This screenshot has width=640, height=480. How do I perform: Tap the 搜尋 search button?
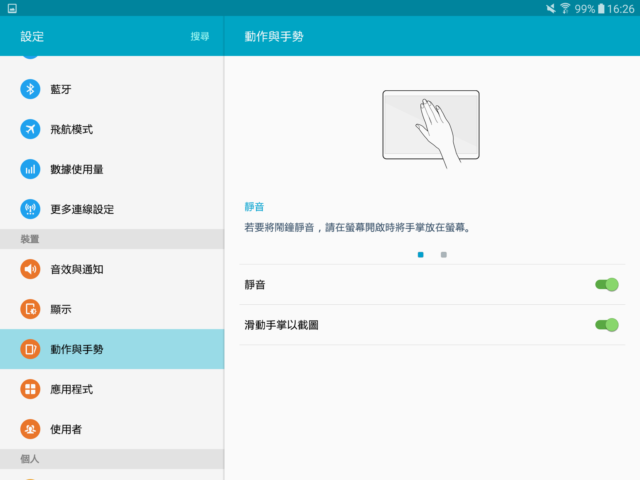200,36
